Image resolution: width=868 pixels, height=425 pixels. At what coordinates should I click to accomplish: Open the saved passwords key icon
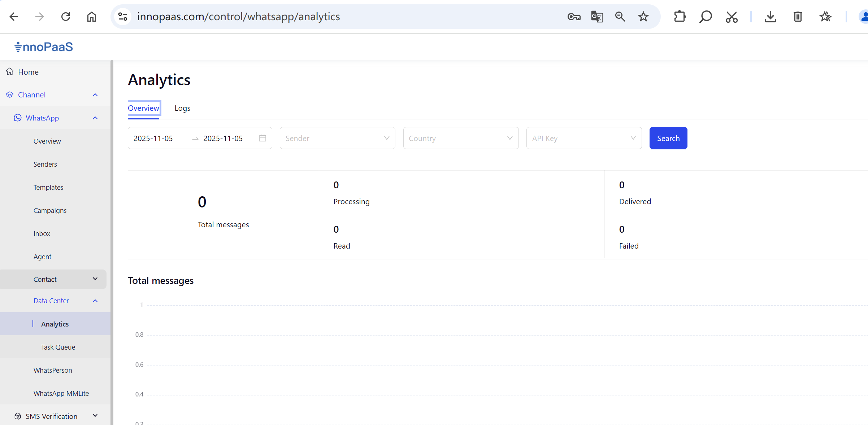(574, 17)
